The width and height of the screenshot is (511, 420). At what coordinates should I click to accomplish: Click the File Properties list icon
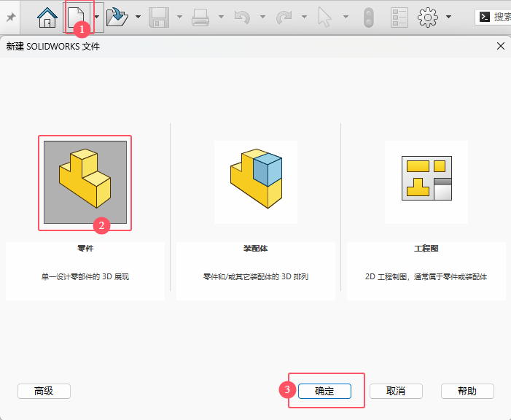click(399, 17)
